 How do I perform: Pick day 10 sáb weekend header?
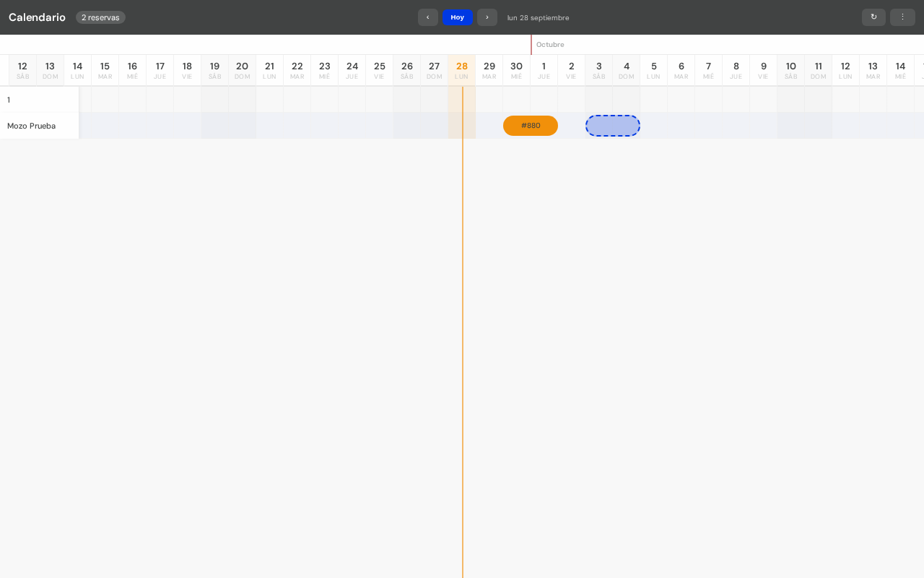coord(791,70)
